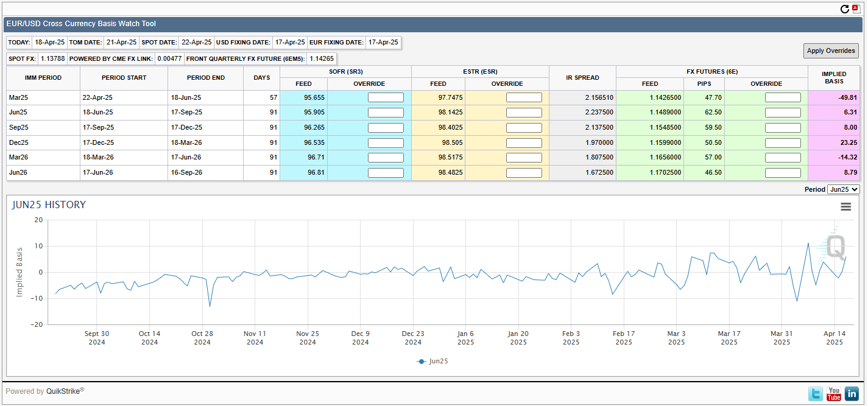The width and height of the screenshot is (868, 406).
Task: Expand the Period dropdown showing Jun25
Action: pyautogui.click(x=843, y=189)
